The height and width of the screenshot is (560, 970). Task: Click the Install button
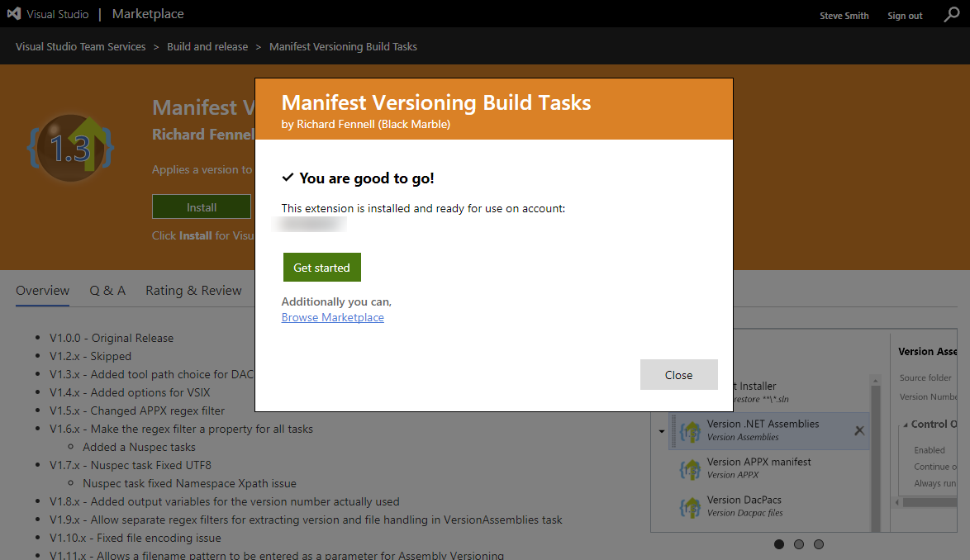pos(201,206)
